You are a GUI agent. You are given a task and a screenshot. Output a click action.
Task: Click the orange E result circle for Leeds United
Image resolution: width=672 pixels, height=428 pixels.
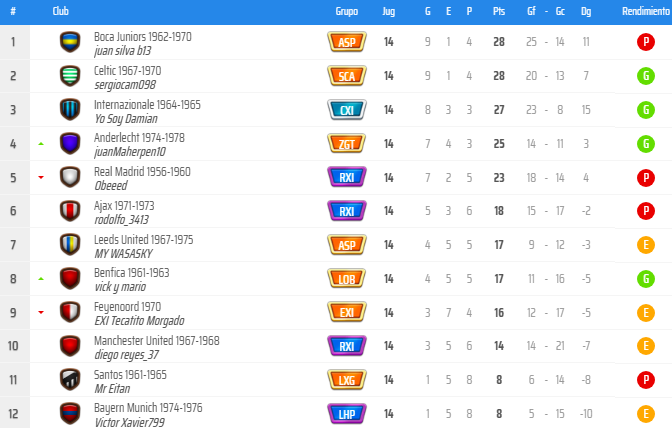coord(645,245)
